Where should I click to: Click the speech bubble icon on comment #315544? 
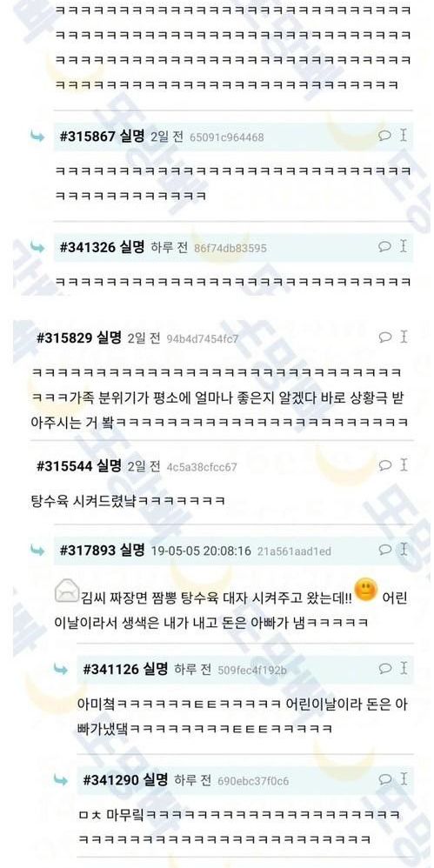384,465
